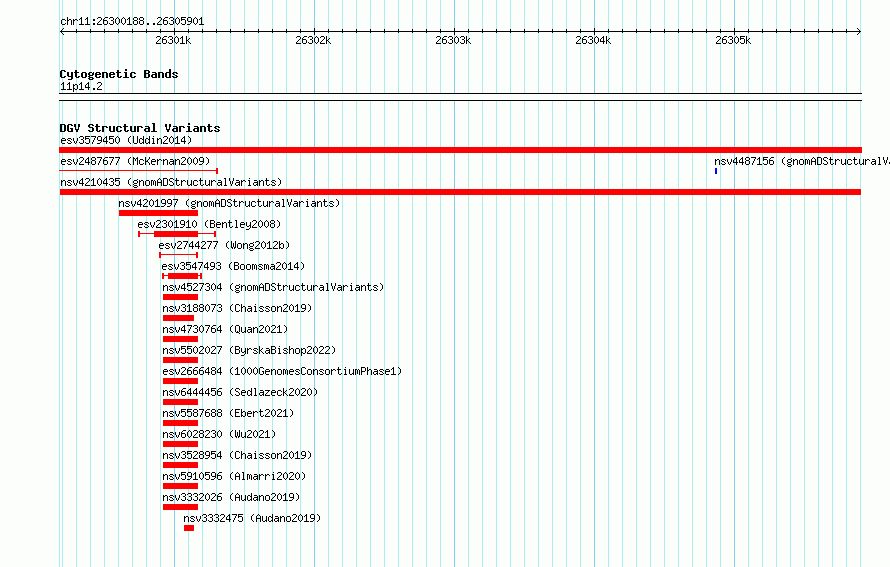Click the 26303k ruler tick label
Viewport: 890px width, 567px height.
453,40
